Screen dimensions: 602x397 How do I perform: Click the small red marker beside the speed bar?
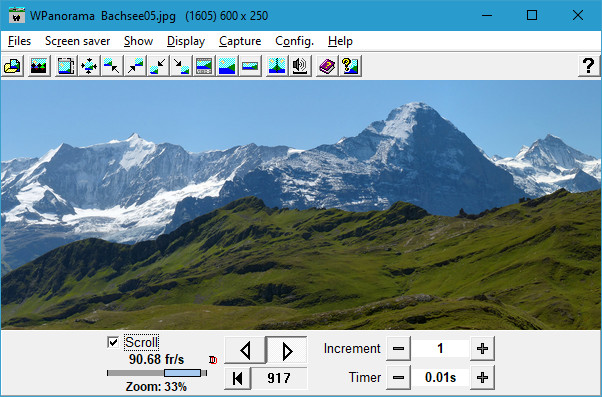click(x=213, y=360)
